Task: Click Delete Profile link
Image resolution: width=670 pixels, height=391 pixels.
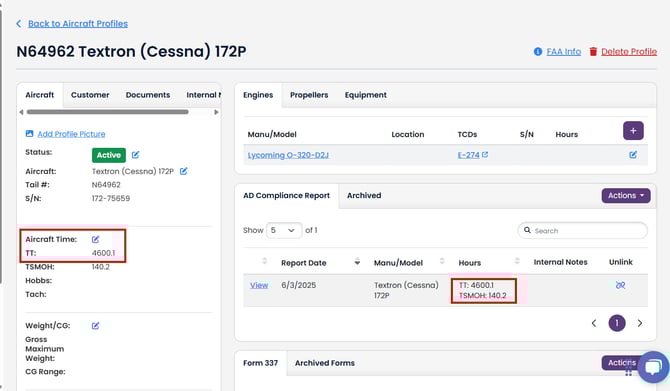Action: pyautogui.click(x=629, y=52)
